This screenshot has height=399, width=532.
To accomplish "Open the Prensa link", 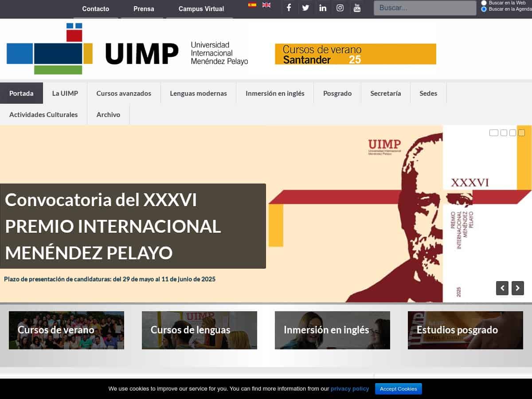I will point(144,9).
